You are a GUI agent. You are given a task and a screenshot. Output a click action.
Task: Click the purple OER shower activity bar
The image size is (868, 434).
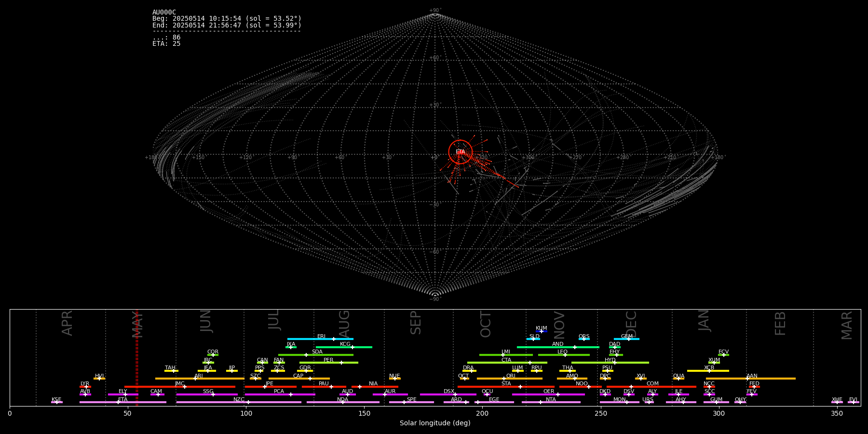pos(548,394)
